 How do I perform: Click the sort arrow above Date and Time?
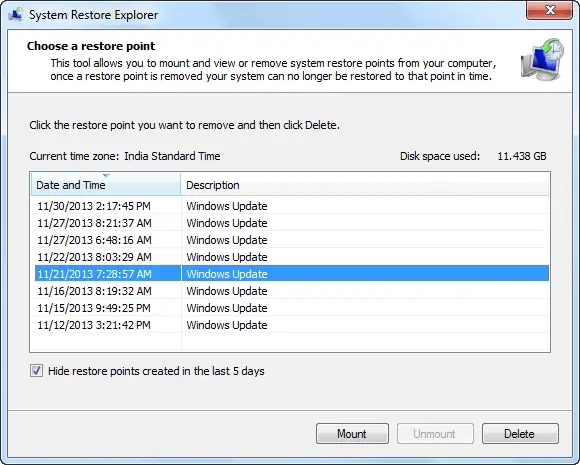point(106,175)
